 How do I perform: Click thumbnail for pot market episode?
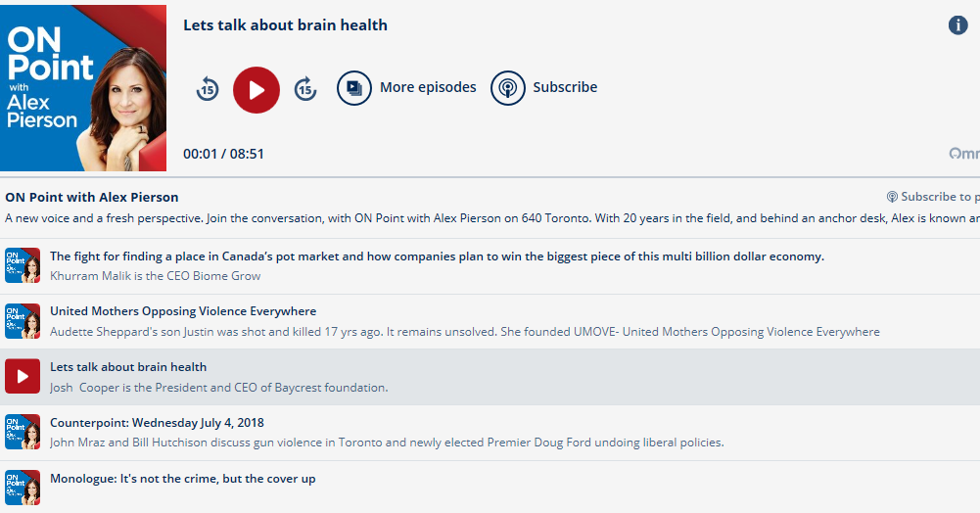pos(23,266)
